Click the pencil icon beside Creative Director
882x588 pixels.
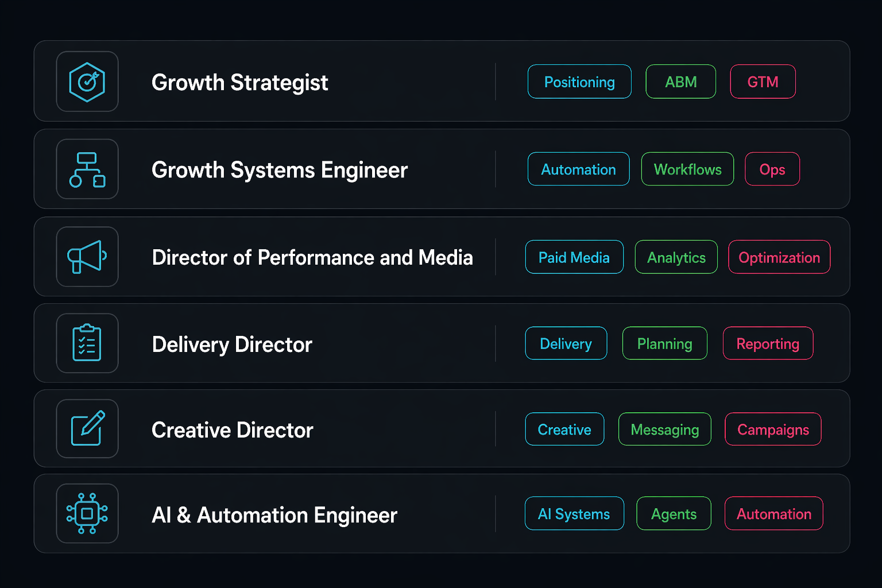[87, 429]
